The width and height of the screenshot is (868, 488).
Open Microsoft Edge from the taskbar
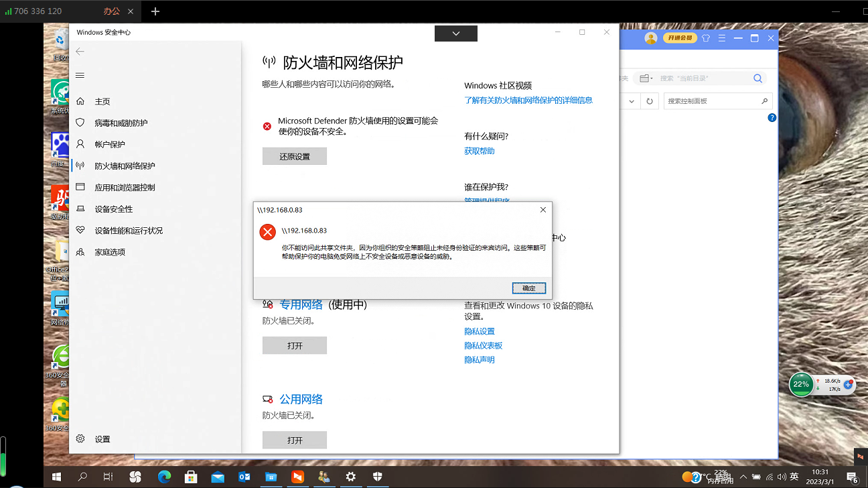pyautogui.click(x=164, y=477)
